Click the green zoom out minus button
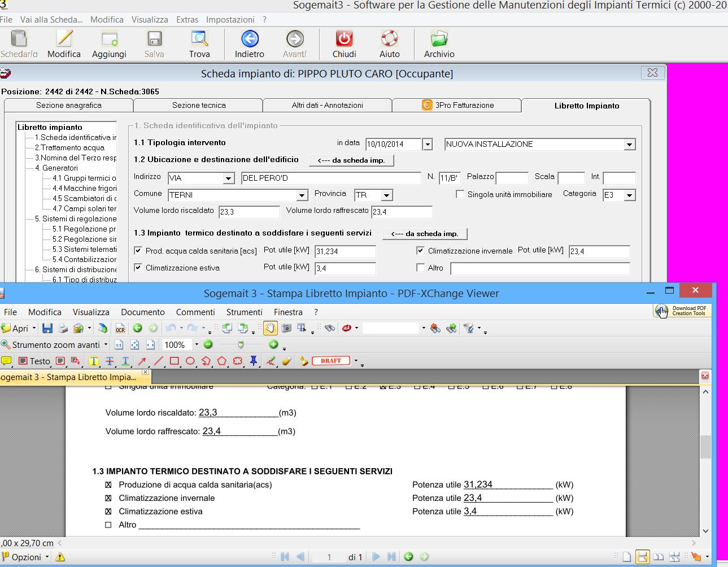The image size is (728, 567). click(208, 344)
